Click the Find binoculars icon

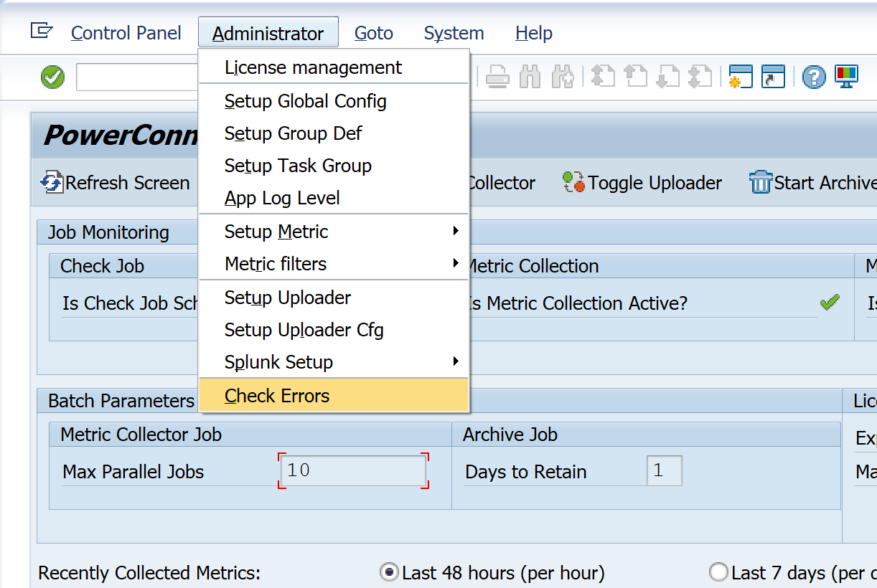530,77
